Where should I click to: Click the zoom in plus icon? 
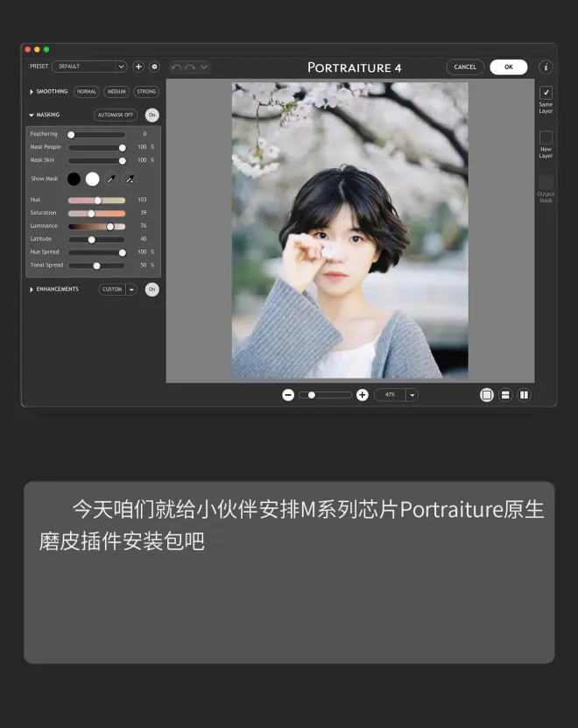point(363,395)
